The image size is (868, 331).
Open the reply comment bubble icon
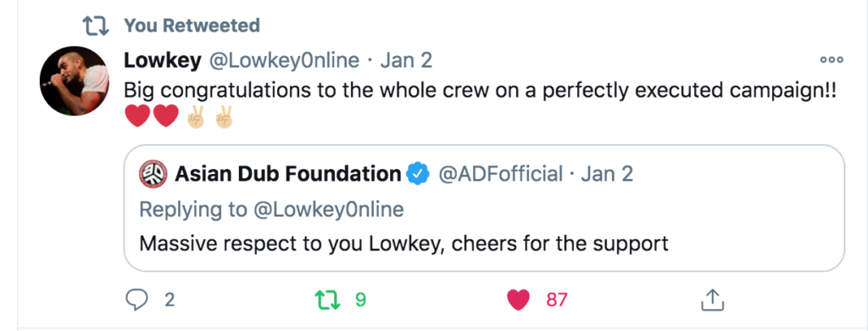point(136,300)
